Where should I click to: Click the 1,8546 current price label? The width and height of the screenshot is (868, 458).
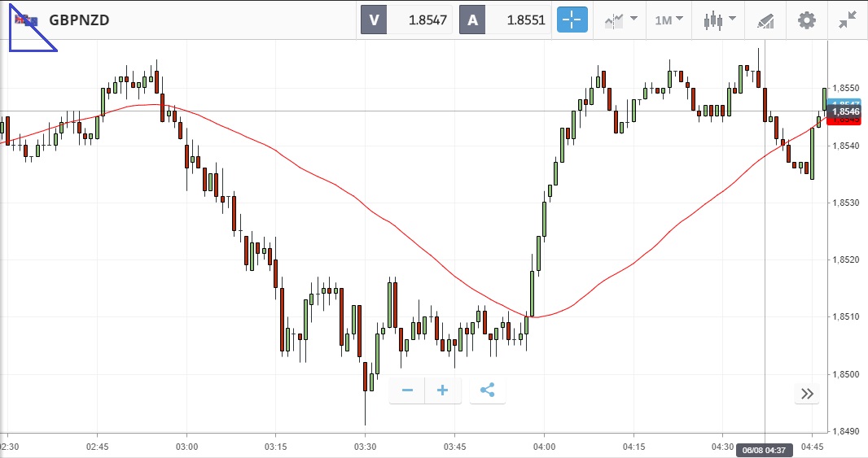point(846,111)
